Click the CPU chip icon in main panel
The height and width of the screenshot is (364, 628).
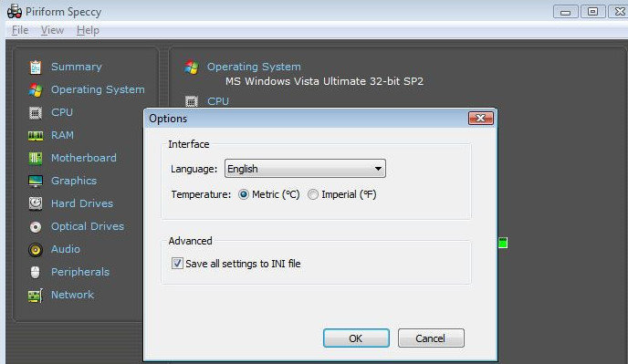[x=192, y=101]
